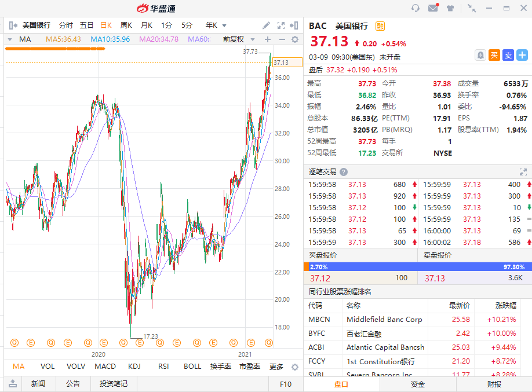Open MBCN Middlefield Banc Corp row
This screenshot has height=392, width=532.
pos(412,320)
